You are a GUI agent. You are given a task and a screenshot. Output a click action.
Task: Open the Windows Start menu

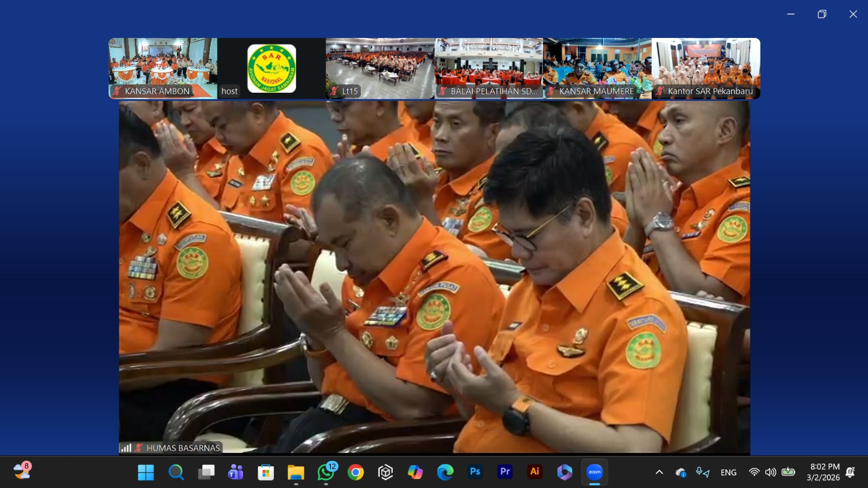pyautogui.click(x=145, y=472)
